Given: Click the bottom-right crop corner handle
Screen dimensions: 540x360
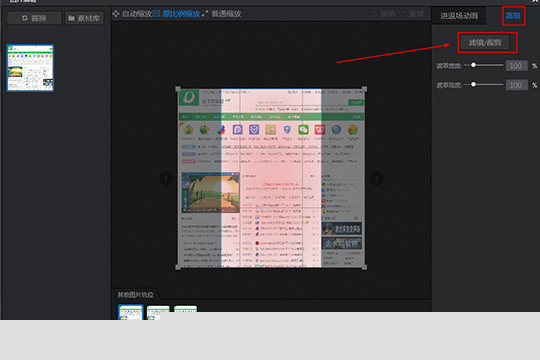Looking at the screenshot, I should point(364,267).
